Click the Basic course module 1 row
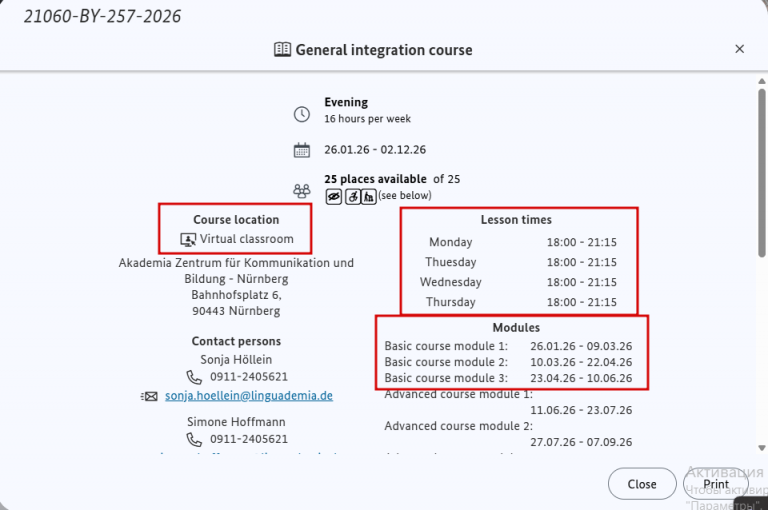768x510 pixels. [508, 346]
